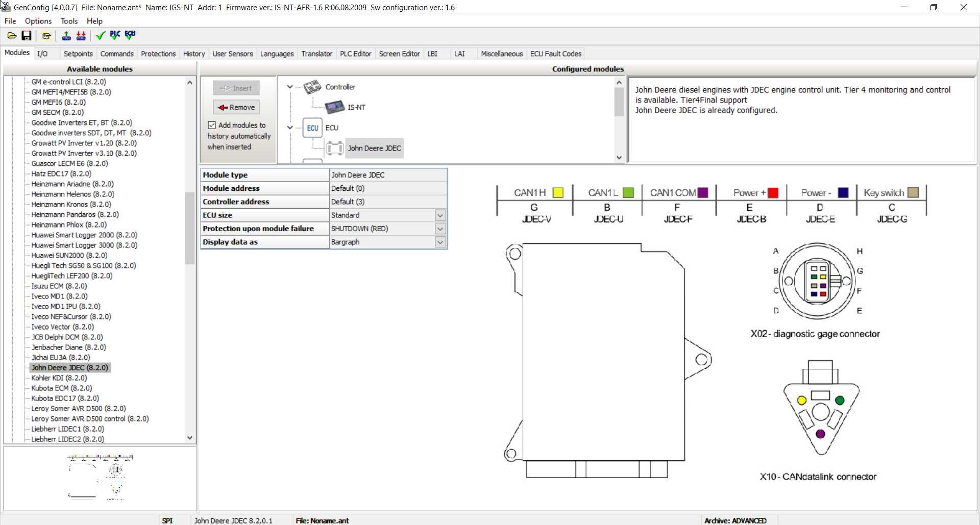Screen dimensions: 980x525
Task: Click the open archive folder icon
Action: (11, 36)
